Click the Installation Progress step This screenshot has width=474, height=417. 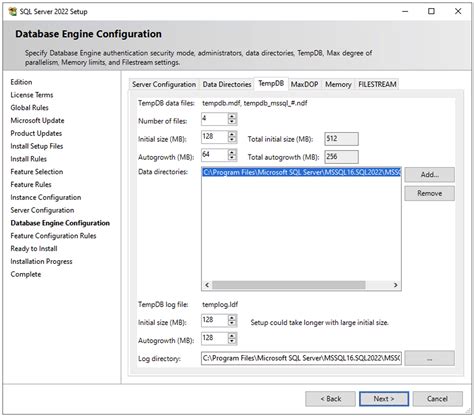tap(41, 261)
